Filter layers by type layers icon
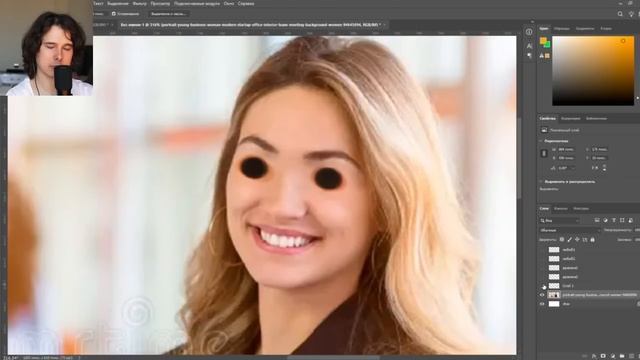The width and height of the screenshot is (640, 360). point(613,220)
